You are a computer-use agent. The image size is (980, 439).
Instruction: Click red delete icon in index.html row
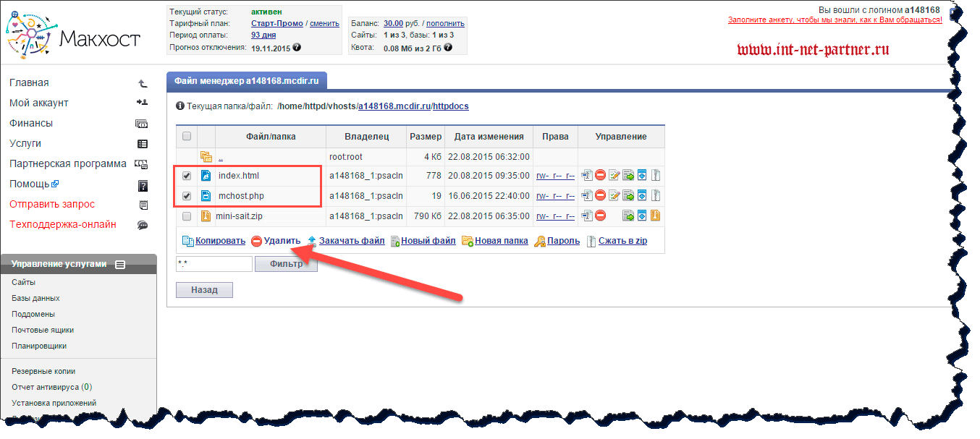[600, 175]
